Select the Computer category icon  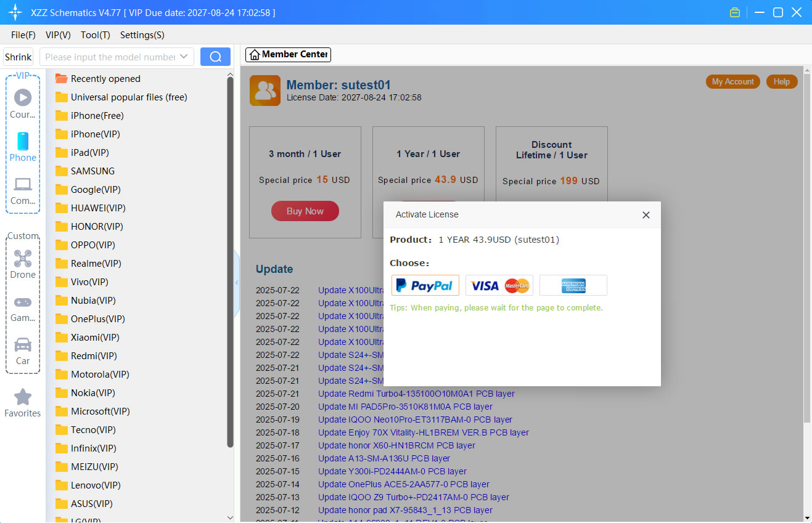[x=23, y=190]
